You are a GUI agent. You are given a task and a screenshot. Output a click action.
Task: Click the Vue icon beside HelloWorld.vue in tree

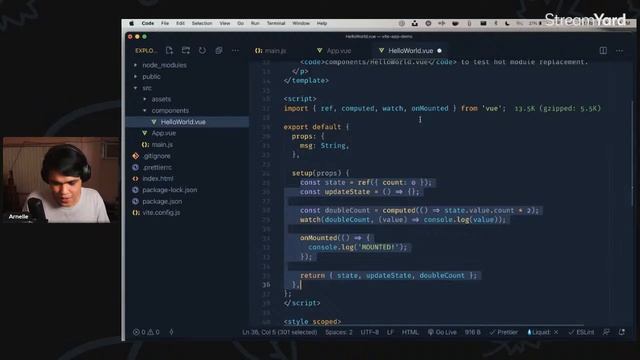click(154, 122)
